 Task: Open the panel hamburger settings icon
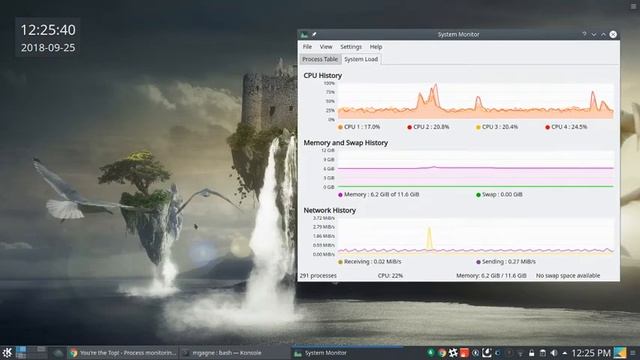pos(633,353)
